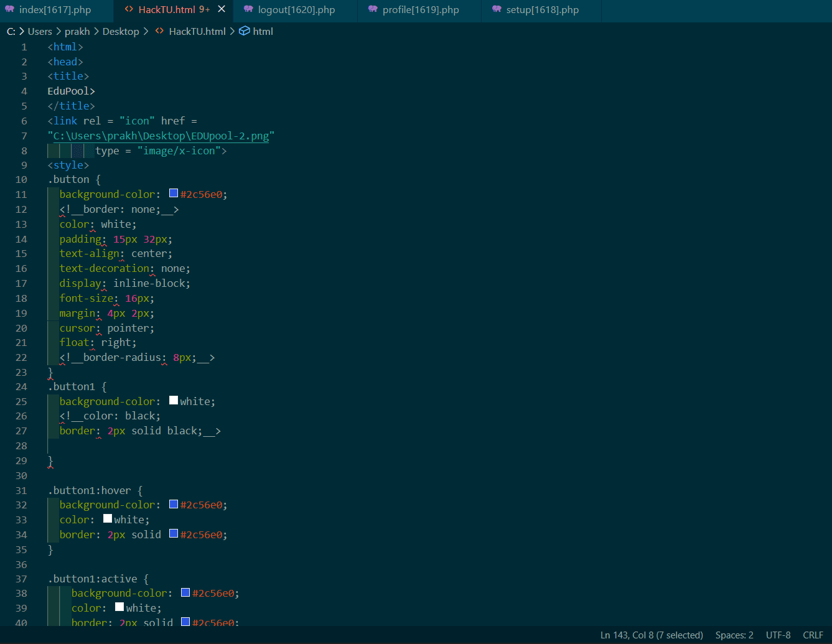Viewport: 832px width, 644px height.
Task: Click HackTU.html in the breadcrumb
Action: click(x=197, y=31)
